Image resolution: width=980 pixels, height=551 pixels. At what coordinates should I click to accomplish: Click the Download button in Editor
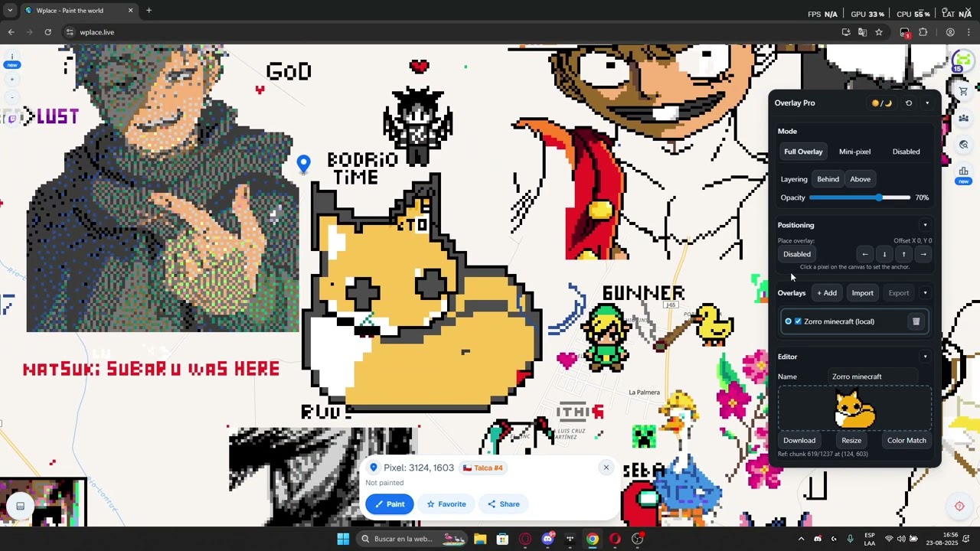pyautogui.click(x=799, y=440)
